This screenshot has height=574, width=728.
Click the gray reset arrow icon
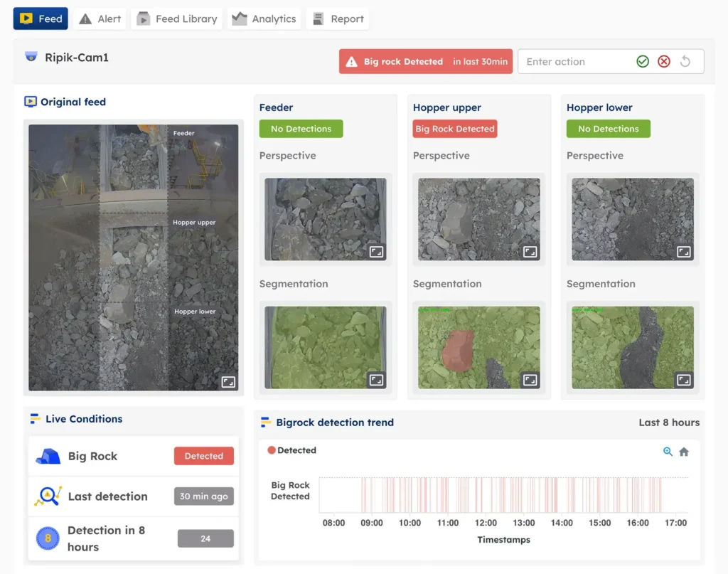685,62
